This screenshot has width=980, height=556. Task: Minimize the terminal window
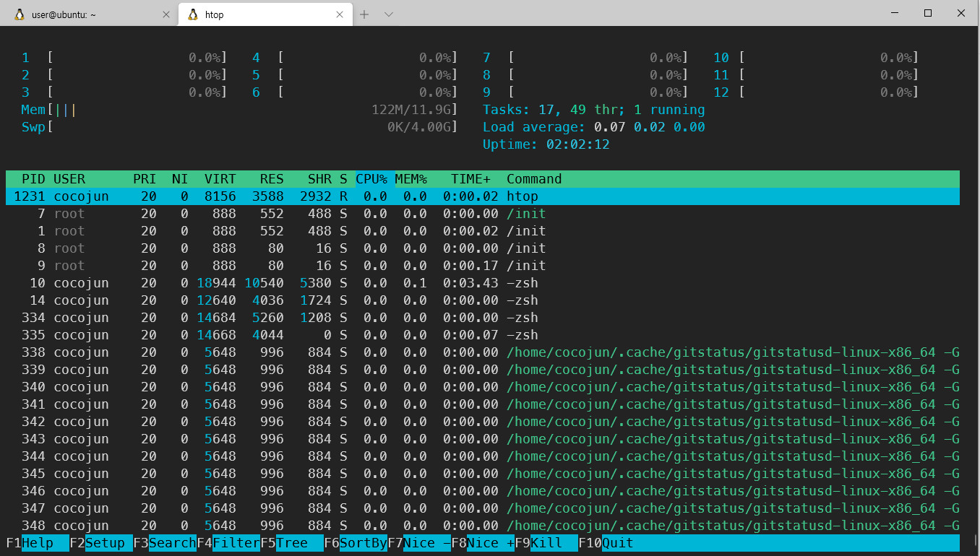coord(895,13)
